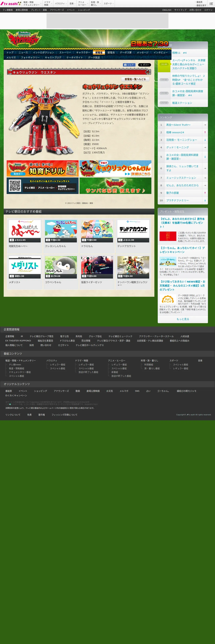Expand the アニメ ヒーロー menu
The image size is (215, 644).
point(83,4)
